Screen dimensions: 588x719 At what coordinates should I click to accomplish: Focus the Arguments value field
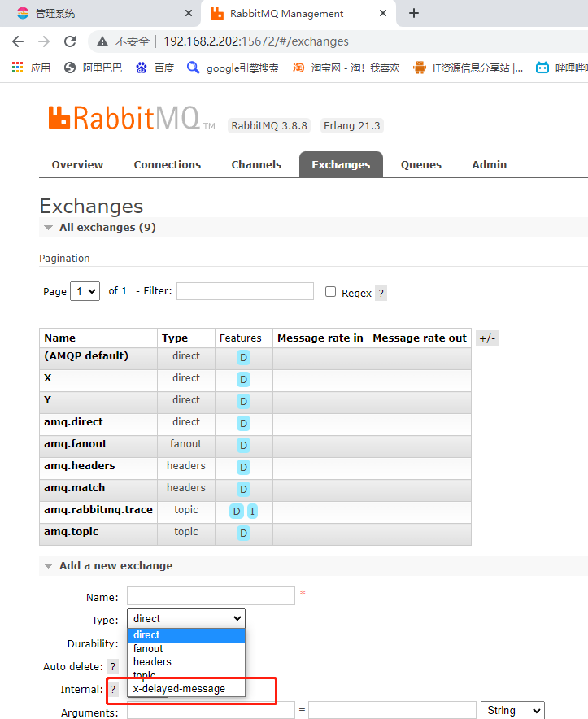392,710
